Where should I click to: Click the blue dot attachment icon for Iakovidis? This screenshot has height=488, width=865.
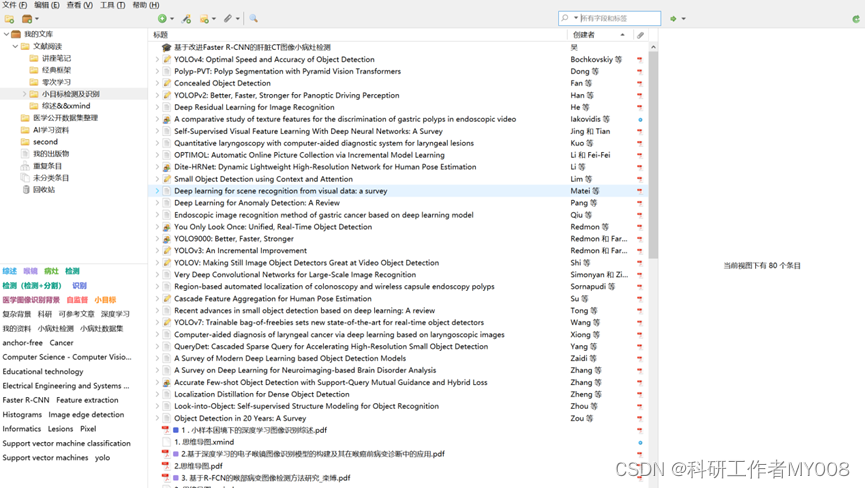pos(640,120)
